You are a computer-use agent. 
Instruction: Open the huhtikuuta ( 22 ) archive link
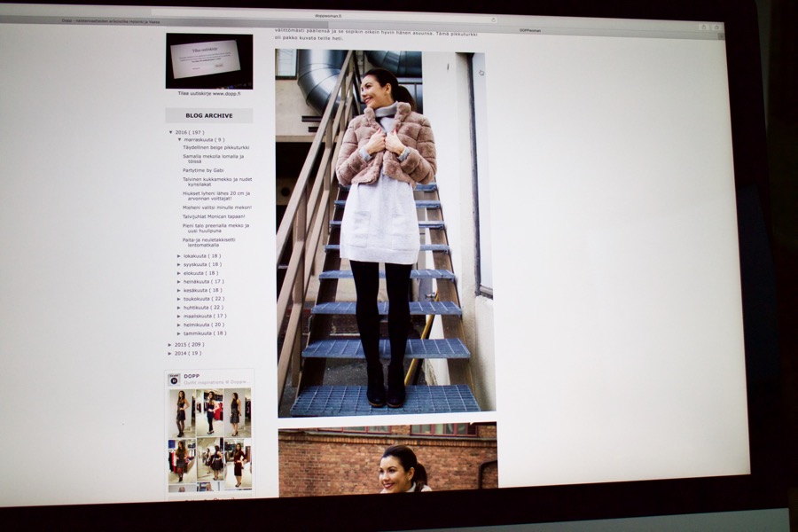point(203,308)
